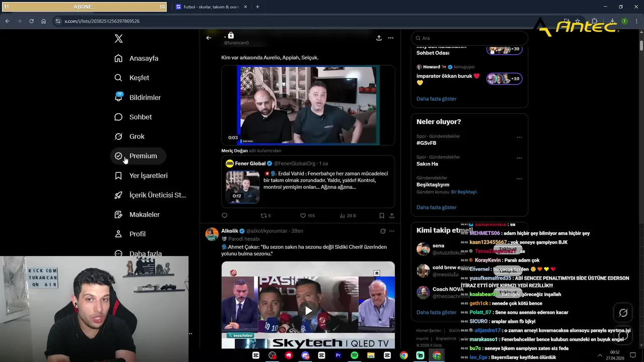The height and width of the screenshot is (362, 644).
Task: Click Daha fazla göster under Neler oluyor
Action: tap(436, 208)
